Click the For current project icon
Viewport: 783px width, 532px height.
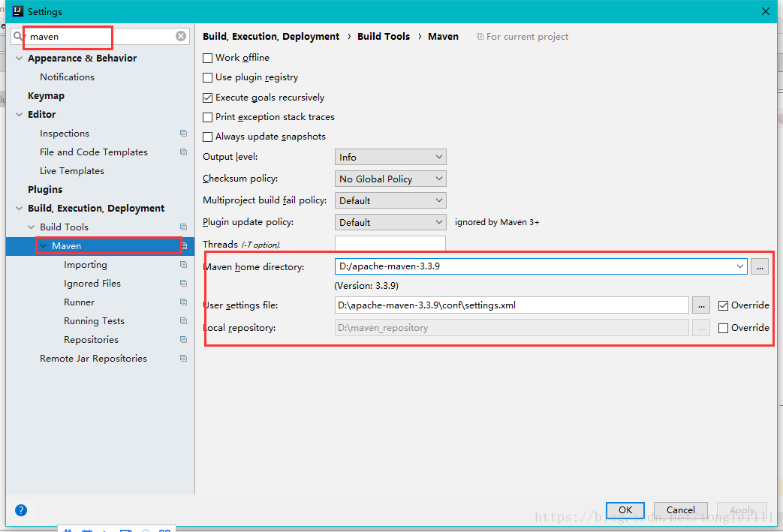[x=480, y=37]
